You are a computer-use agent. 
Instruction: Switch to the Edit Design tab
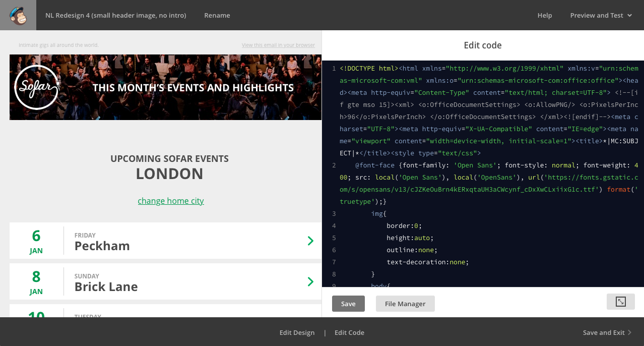(297, 332)
